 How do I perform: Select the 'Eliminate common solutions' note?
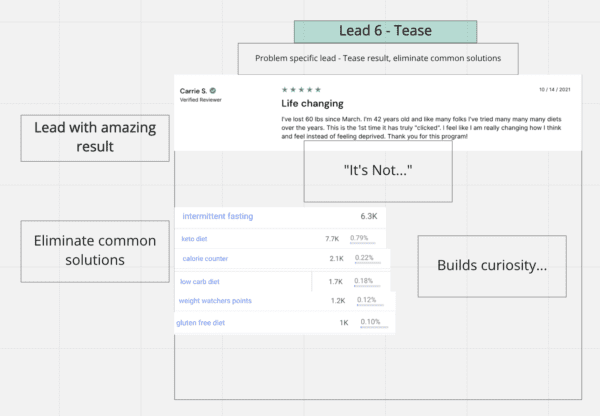95,251
